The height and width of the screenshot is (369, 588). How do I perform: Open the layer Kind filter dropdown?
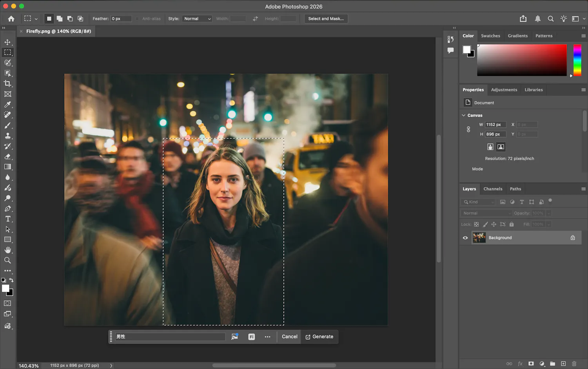point(479,202)
